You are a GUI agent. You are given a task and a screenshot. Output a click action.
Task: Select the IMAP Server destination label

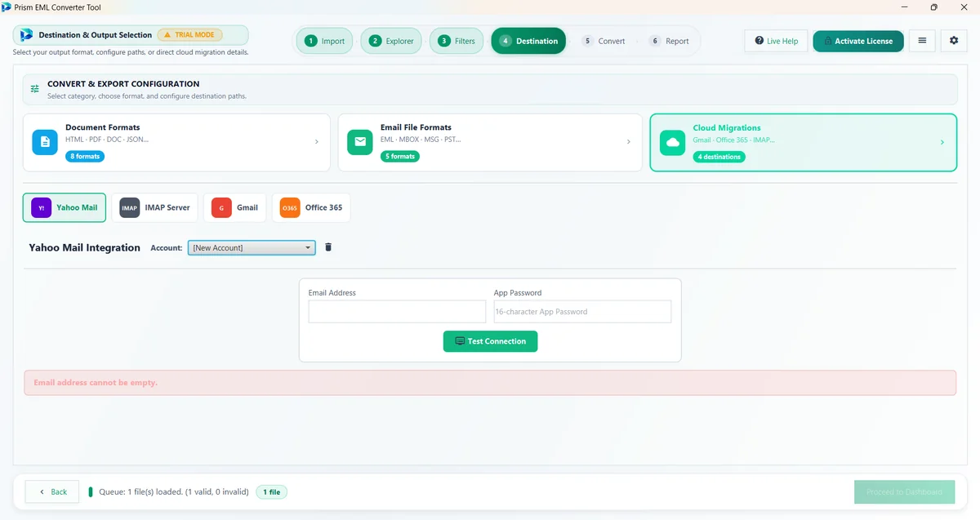click(x=167, y=207)
